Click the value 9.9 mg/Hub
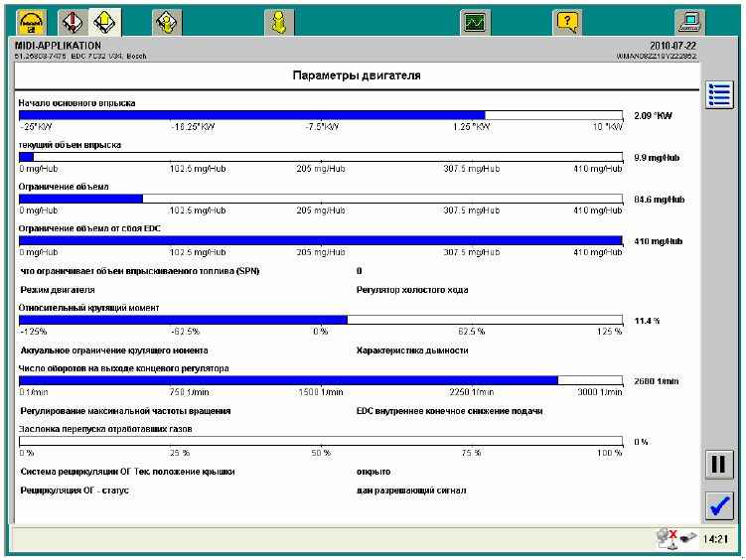This screenshot has height=560, width=746. pos(657,158)
